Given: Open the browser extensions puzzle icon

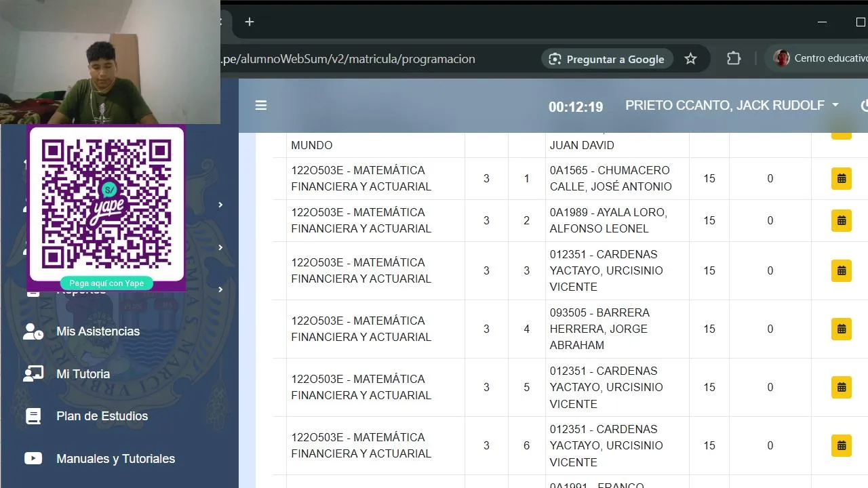Looking at the screenshot, I should pyautogui.click(x=734, y=59).
